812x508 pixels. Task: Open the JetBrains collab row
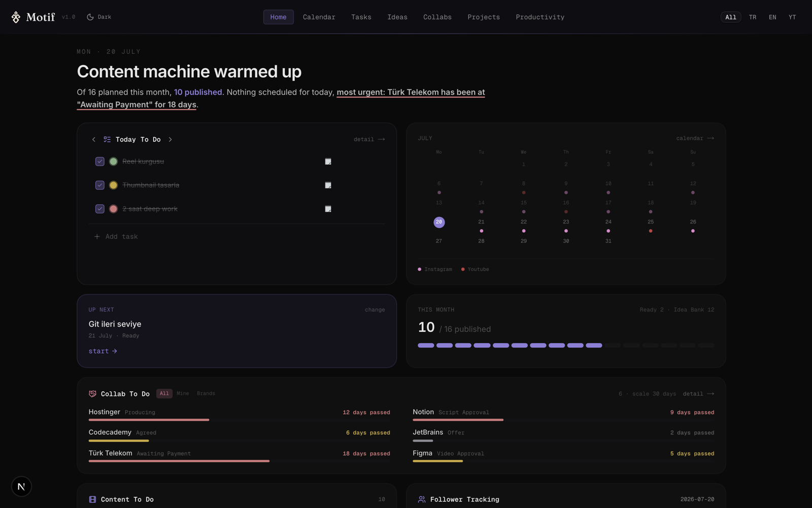pyautogui.click(x=563, y=435)
